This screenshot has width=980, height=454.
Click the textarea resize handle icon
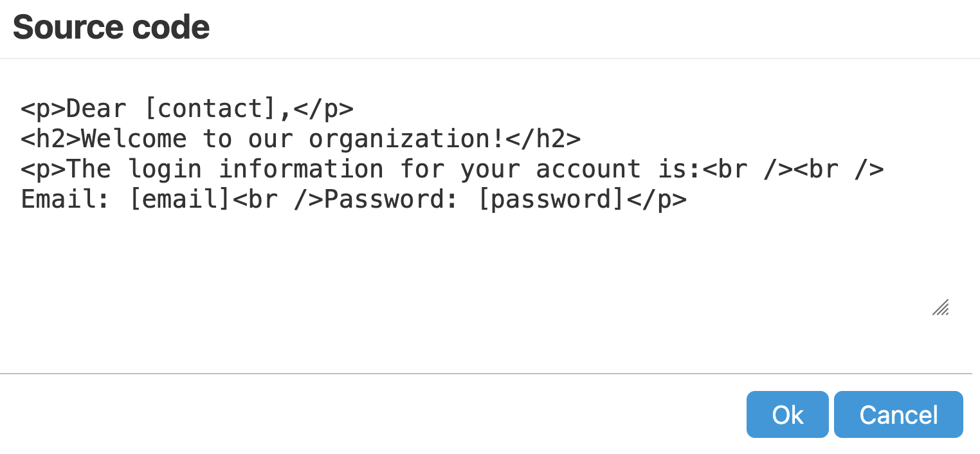(x=940, y=308)
